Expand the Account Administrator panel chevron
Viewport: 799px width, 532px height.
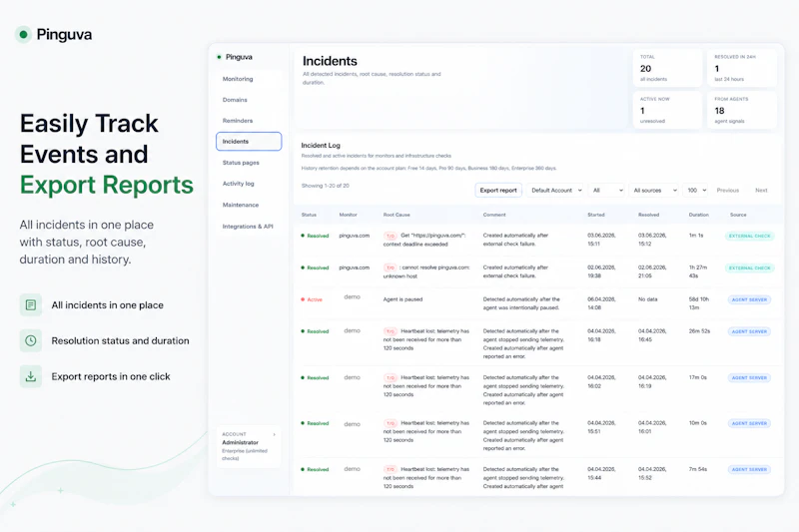click(274, 434)
